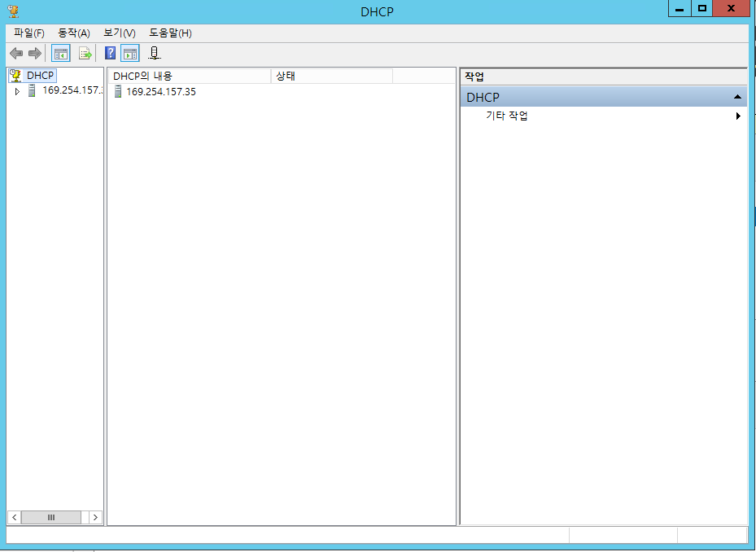This screenshot has height=552, width=756.
Task: Select server 169.254.157.35 in contents list
Action: point(160,92)
